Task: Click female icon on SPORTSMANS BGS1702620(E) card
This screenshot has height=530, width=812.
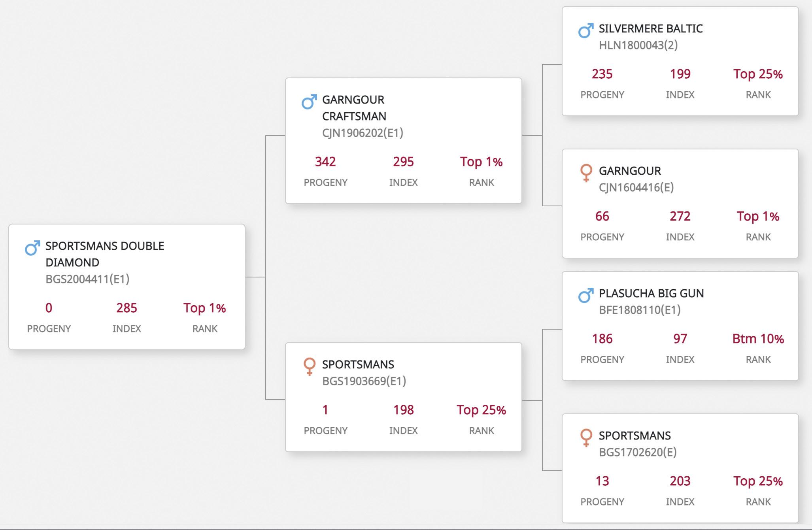Action: pyautogui.click(x=586, y=438)
